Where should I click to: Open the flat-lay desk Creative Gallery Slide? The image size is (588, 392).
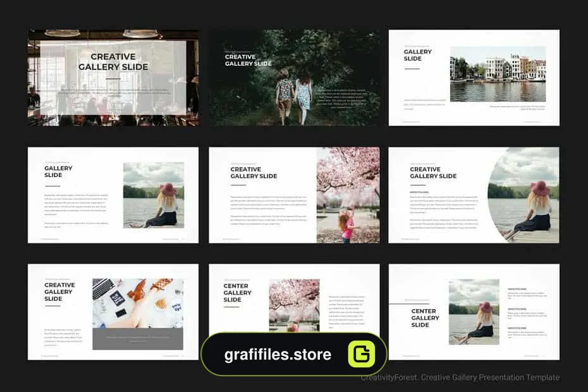click(113, 312)
